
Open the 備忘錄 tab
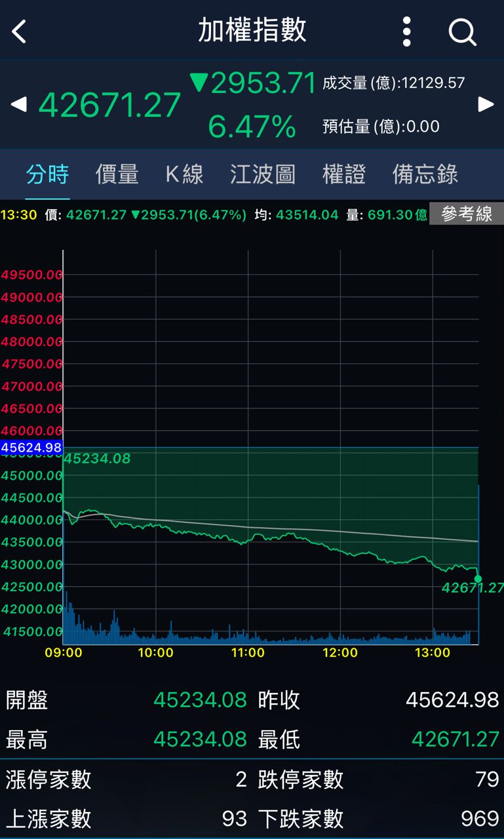point(425,174)
